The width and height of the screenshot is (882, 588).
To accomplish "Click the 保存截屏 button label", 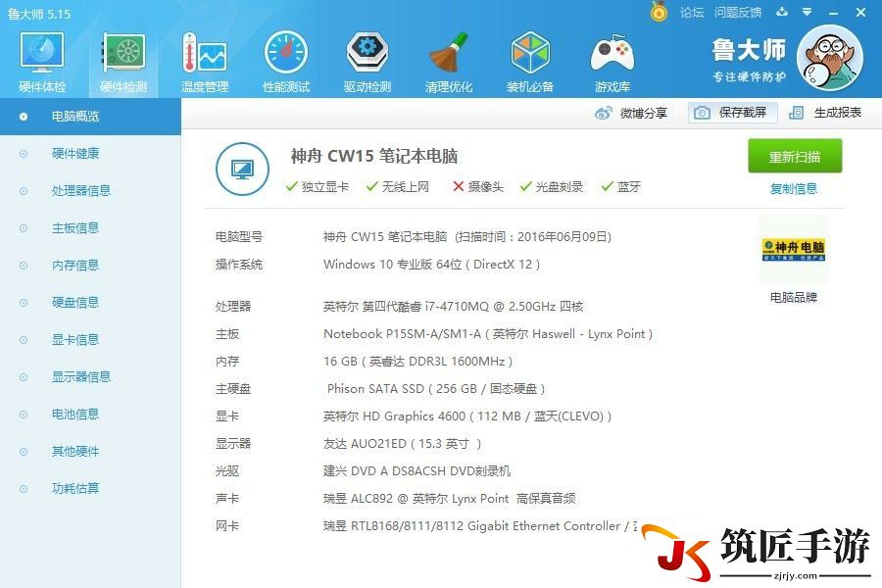I will coord(743,113).
